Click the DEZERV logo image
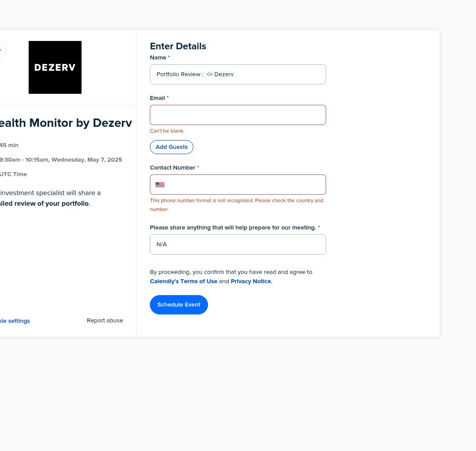This screenshot has height=451, width=476. tap(55, 67)
